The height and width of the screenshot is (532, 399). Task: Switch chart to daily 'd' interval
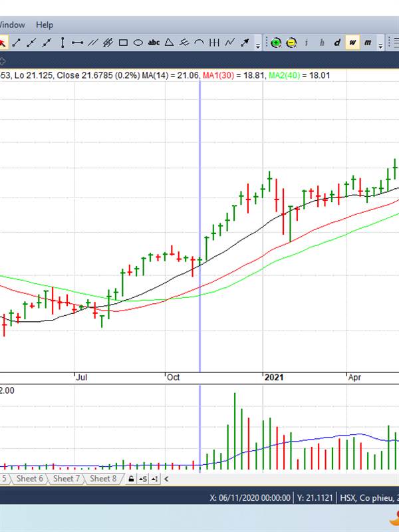coord(337,43)
